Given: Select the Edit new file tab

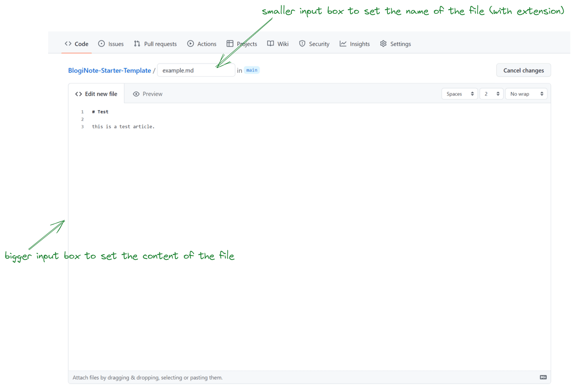Looking at the screenshot, I should (x=97, y=94).
